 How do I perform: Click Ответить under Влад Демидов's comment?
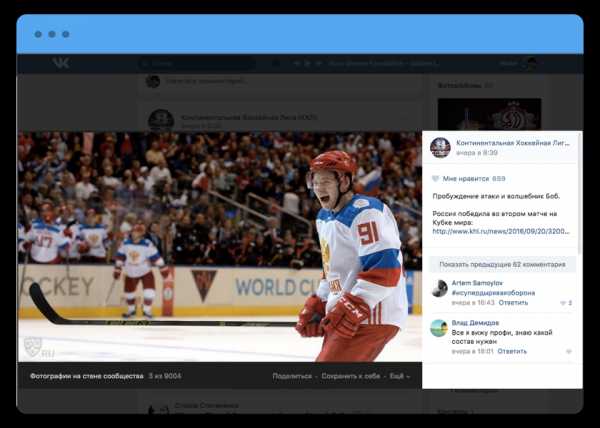tap(512, 351)
